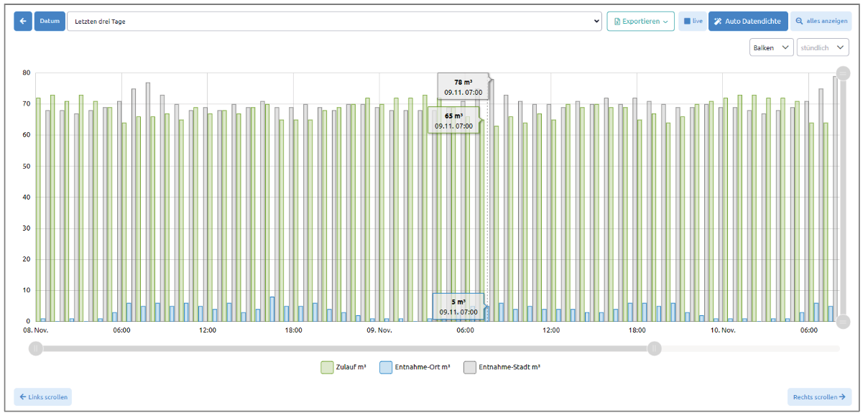Click 'Rechts scrollen' button
868x418 pixels.
pos(819,396)
